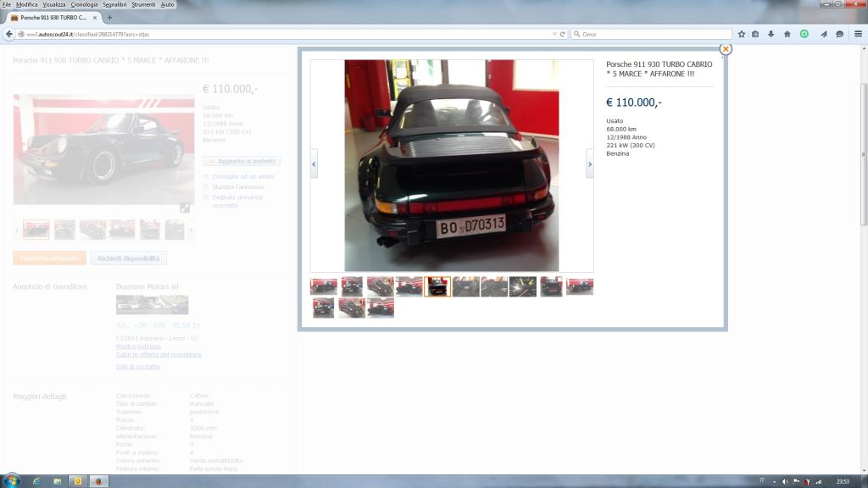Focus the Cerca search box
868x488 pixels.
tap(651, 34)
